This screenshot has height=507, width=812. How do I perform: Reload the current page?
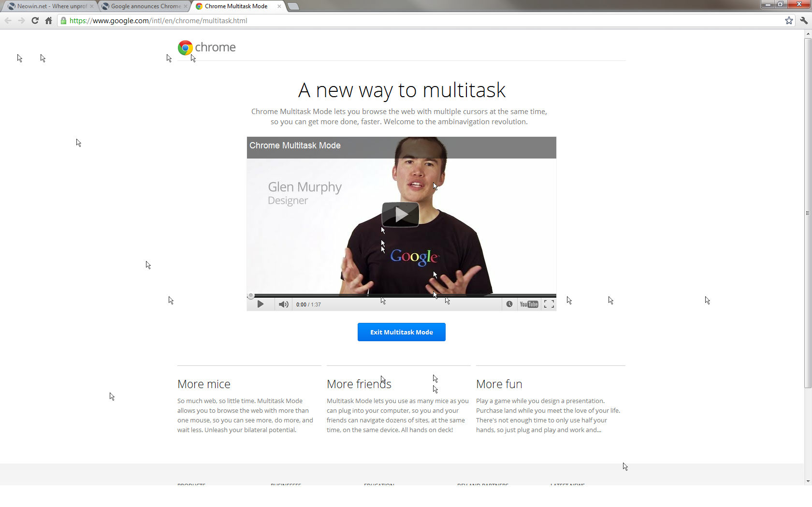[x=35, y=21]
